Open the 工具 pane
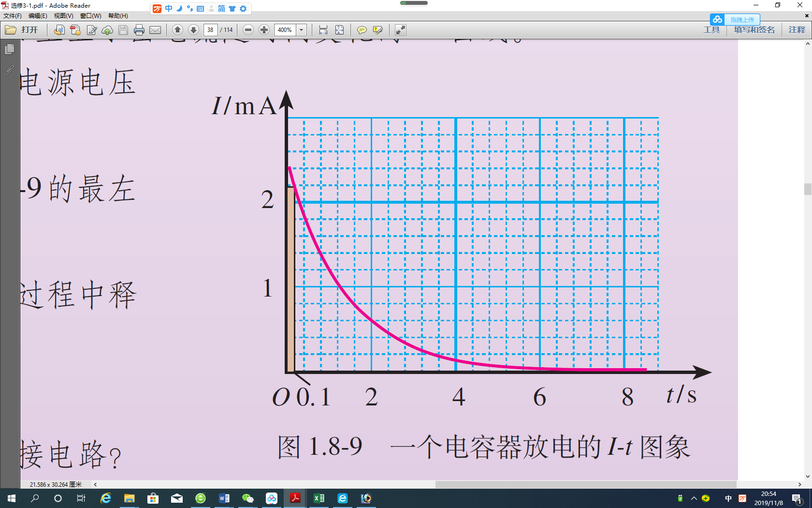Image resolution: width=812 pixels, height=508 pixels. [711, 30]
